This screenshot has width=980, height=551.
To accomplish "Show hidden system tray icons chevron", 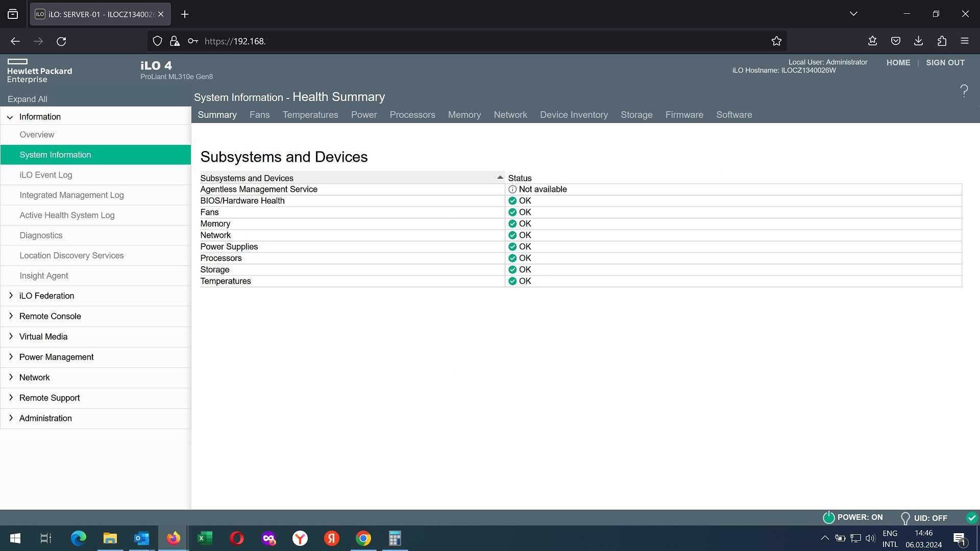I will [x=824, y=538].
